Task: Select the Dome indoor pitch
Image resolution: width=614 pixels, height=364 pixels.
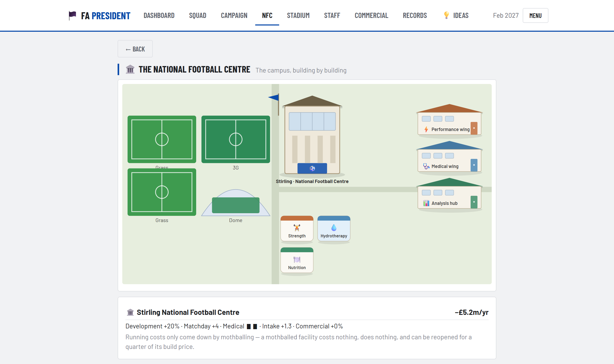Action: tap(236, 203)
